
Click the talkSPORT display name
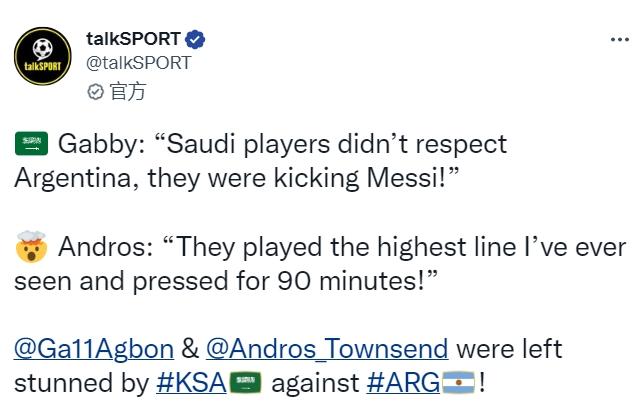click(133, 39)
